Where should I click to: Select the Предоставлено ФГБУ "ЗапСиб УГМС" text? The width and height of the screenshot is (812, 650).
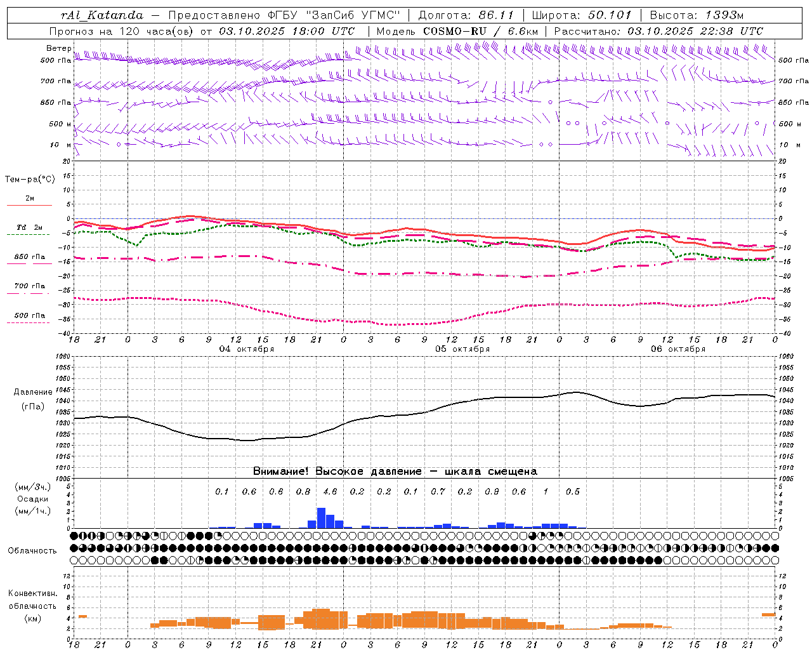[x=285, y=15]
